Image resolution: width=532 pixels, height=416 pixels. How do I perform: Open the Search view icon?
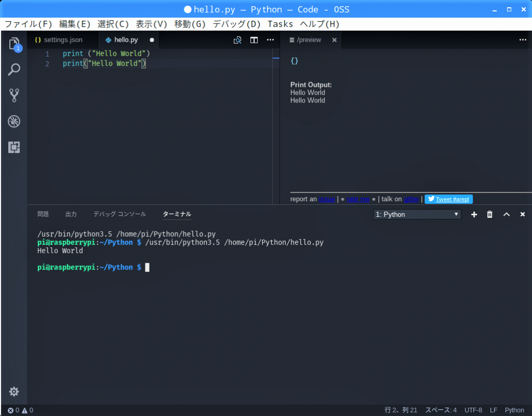14,70
